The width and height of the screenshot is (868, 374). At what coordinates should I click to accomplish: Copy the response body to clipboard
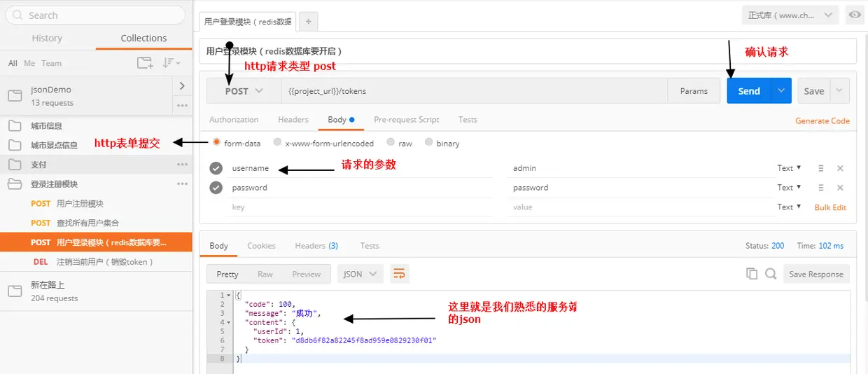point(752,274)
